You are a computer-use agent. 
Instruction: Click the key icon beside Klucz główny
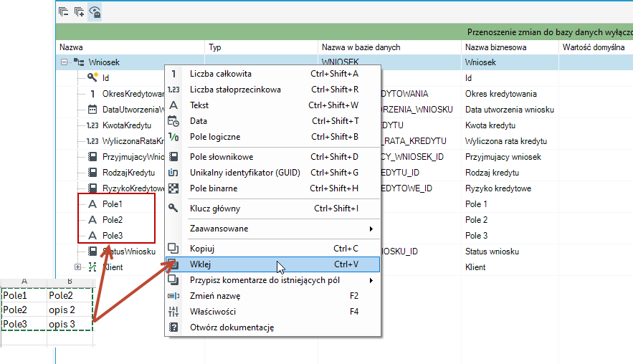coord(173,209)
